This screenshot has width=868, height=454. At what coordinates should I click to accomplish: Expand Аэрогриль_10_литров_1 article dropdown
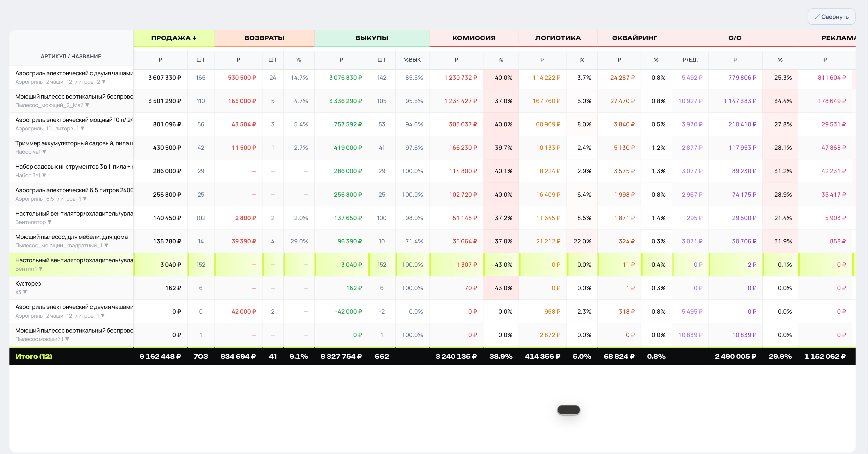click(x=83, y=129)
